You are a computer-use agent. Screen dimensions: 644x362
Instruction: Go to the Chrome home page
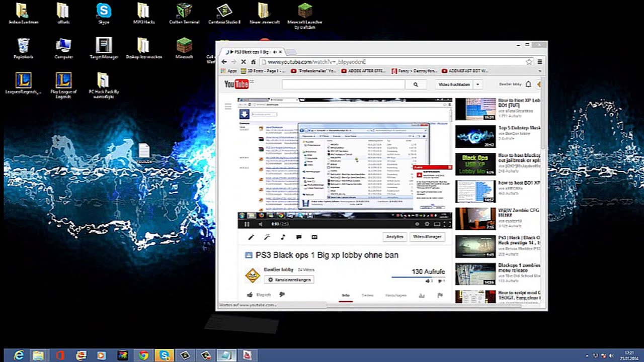[253, 62]
